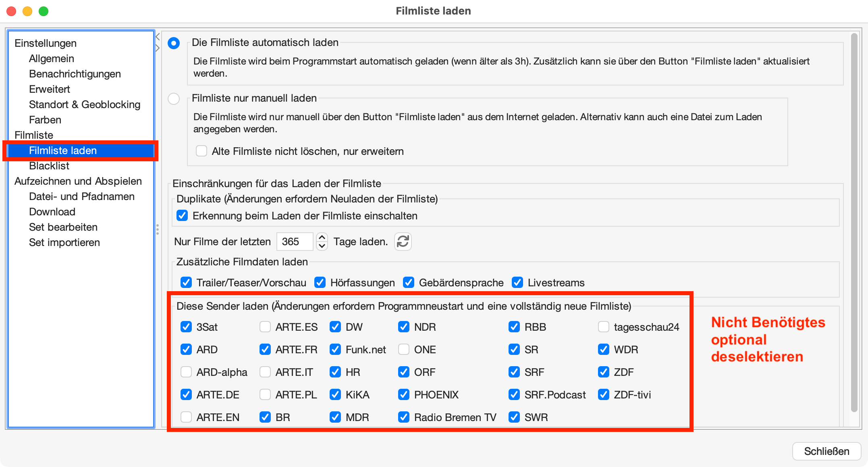The height and width of the screenshot is (467, 868).
Task: Uncheck Gebärdensprache checkbox
Action: pos(409,283)
